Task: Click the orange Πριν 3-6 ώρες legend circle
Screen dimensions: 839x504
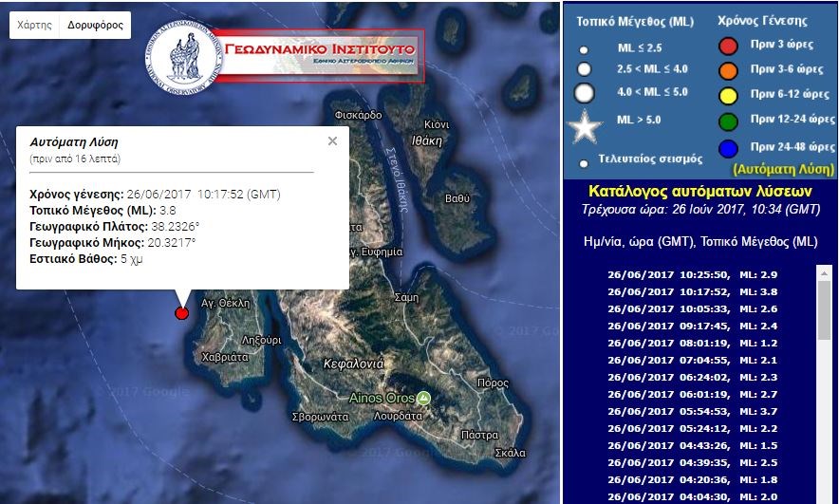Action: pos(729,69)
